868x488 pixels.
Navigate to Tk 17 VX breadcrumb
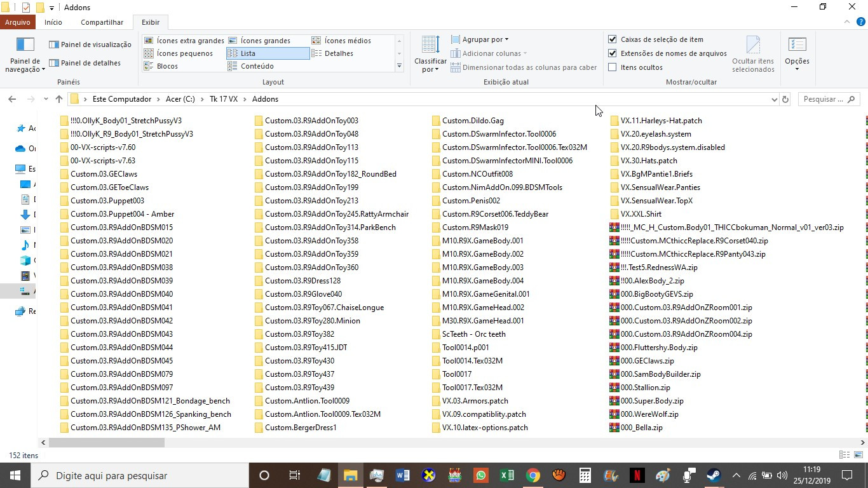pos(224,99)
